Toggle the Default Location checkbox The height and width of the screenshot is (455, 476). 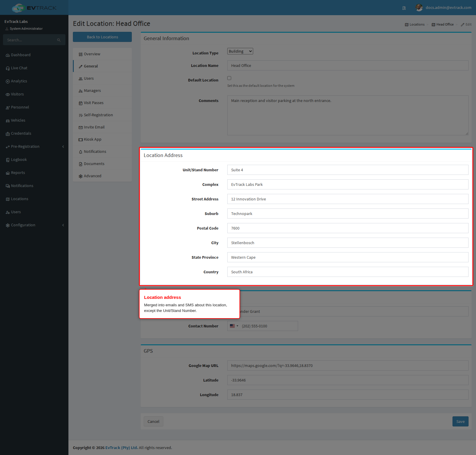click(x=229, y=78)
